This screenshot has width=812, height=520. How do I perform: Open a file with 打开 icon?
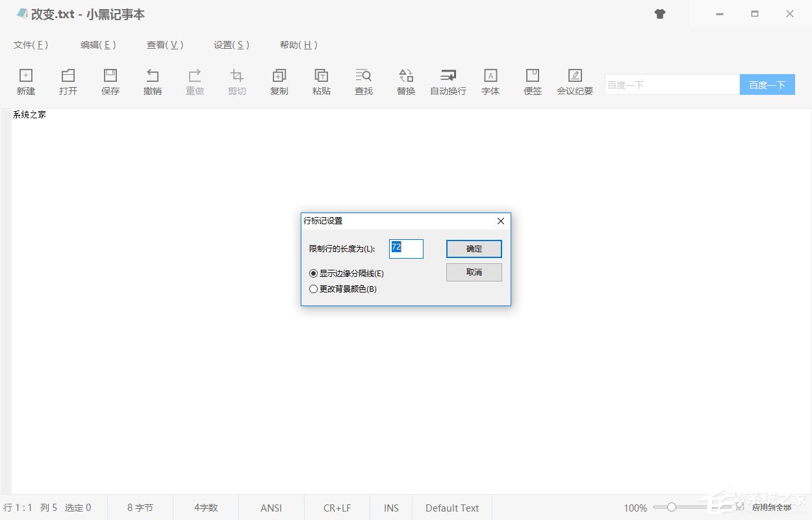pyautogui.click(x=68, y=82)
